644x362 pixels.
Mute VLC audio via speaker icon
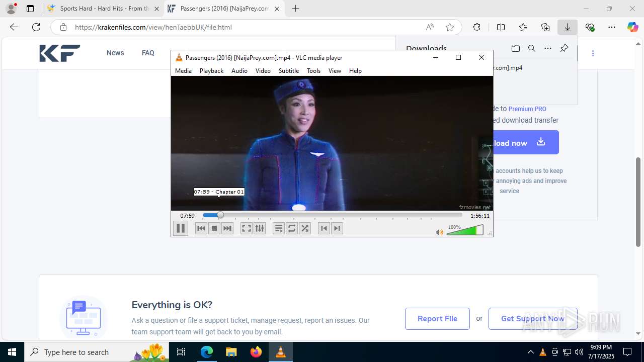coord(440,232)
